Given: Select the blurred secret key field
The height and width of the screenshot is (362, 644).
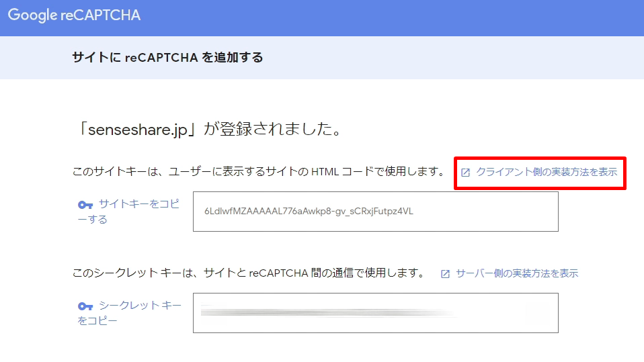Looking at the screenshot, I should point(375,313).
